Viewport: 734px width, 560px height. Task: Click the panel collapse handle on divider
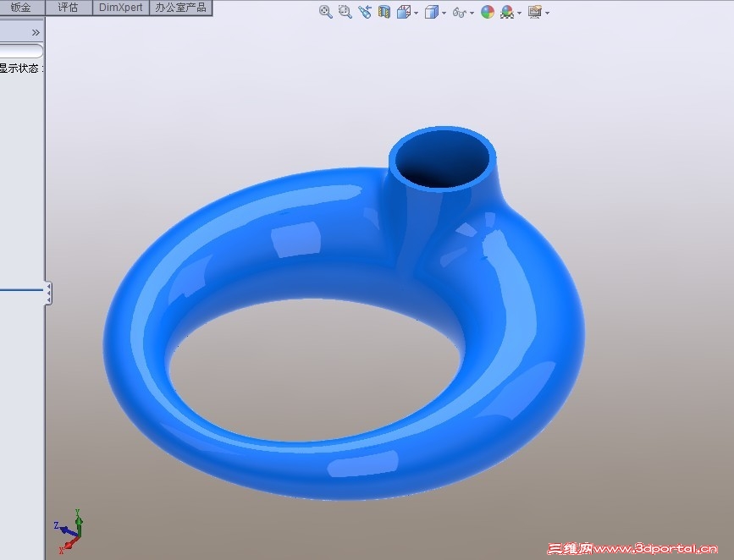tap(48, 294)
